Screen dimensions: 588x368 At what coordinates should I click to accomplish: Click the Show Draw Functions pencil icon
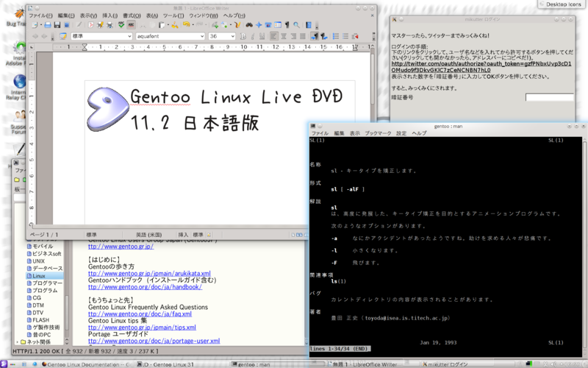coord(237,25)
